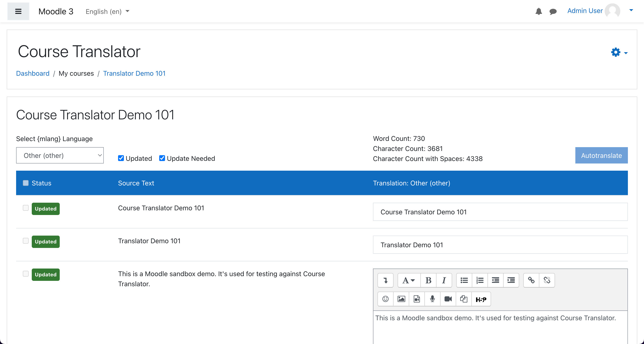Select all rows via the Status checkbox
The width and height of the screenshot is (644, 344).
[26, 183]
